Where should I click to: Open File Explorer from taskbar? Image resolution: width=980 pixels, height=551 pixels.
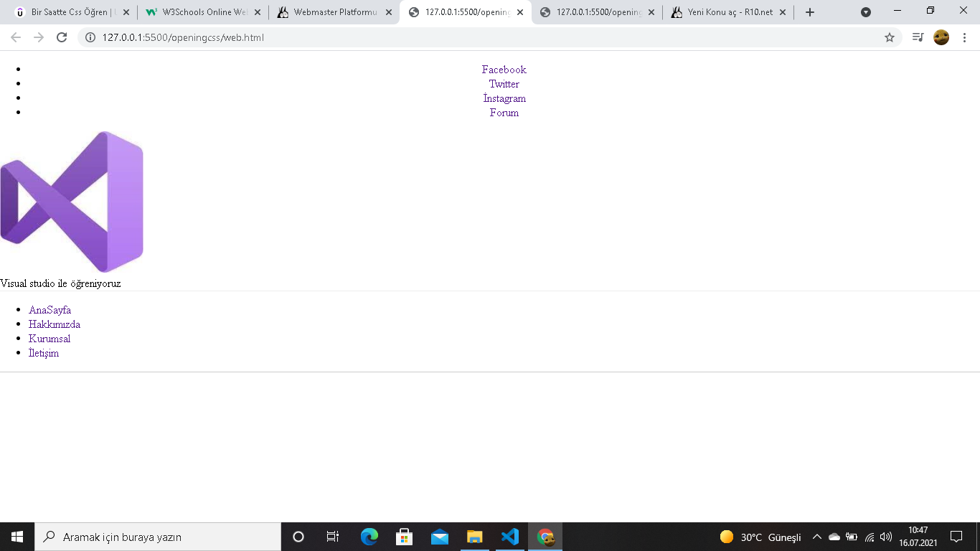475,537
